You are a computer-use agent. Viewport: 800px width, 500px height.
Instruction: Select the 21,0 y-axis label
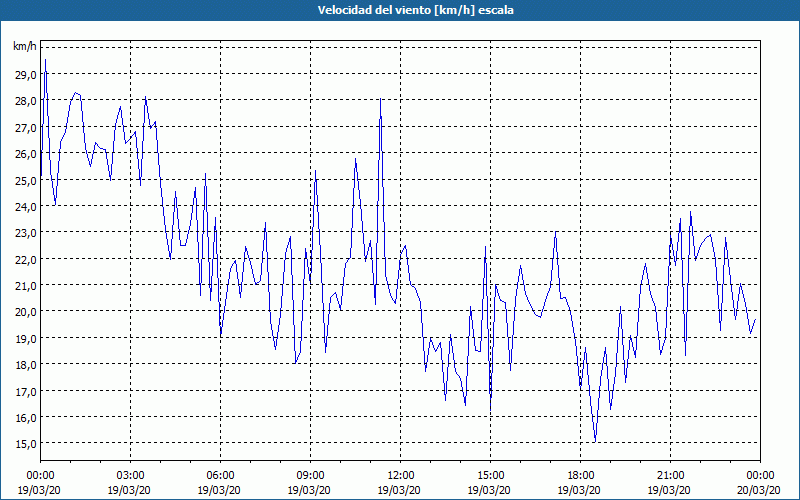26,286
